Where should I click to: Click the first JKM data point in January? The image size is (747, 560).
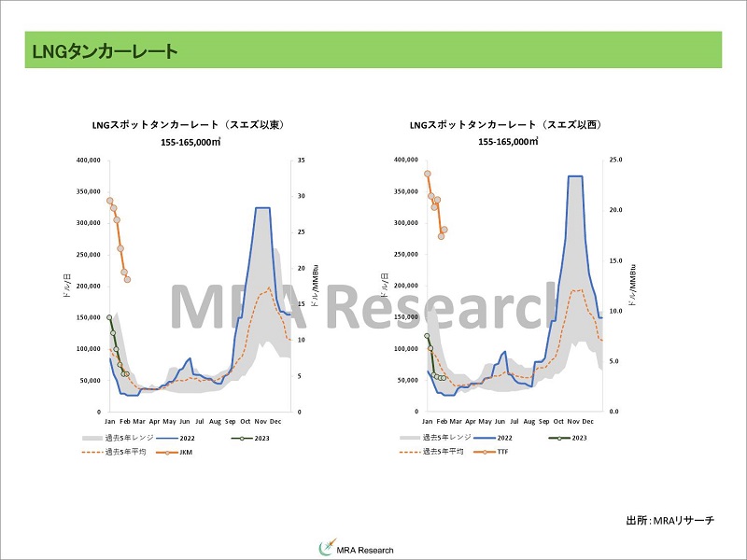click(109, 201)
